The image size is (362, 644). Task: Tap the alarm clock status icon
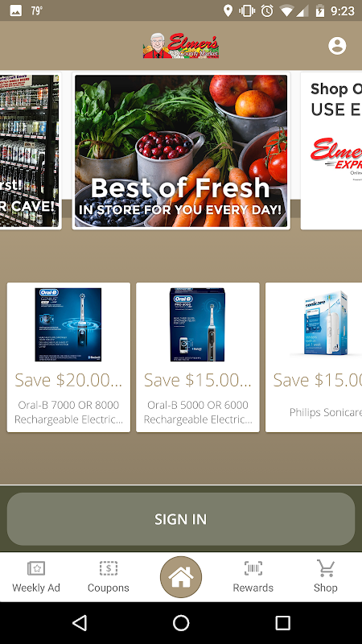coord(267,11)
